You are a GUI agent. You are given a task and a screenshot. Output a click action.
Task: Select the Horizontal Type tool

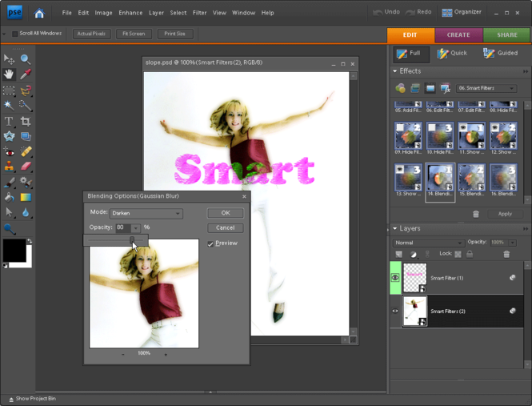tap(10, 121)
